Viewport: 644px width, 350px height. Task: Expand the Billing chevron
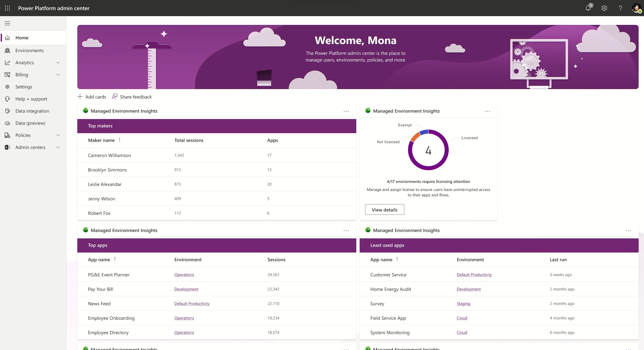coord(58,75)
